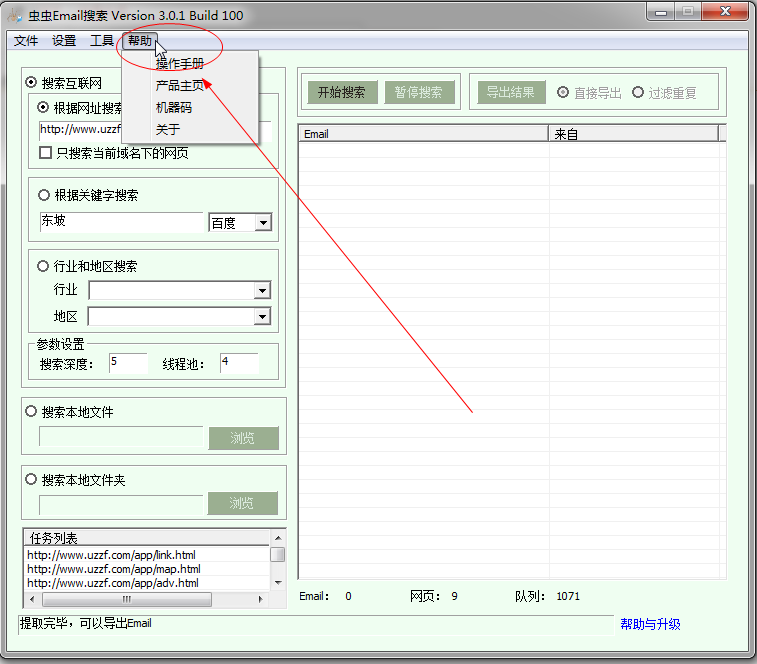757x664 pixels.
Task: Close the 虫虫Email搜索 window
Action: click(725, 12)
